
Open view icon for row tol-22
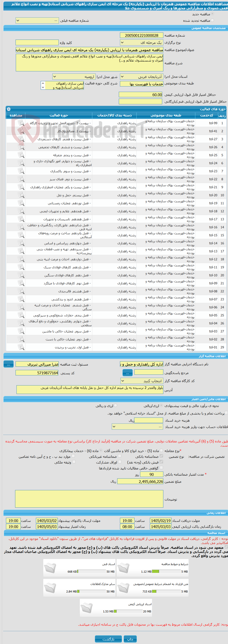(x=21, y=179)
